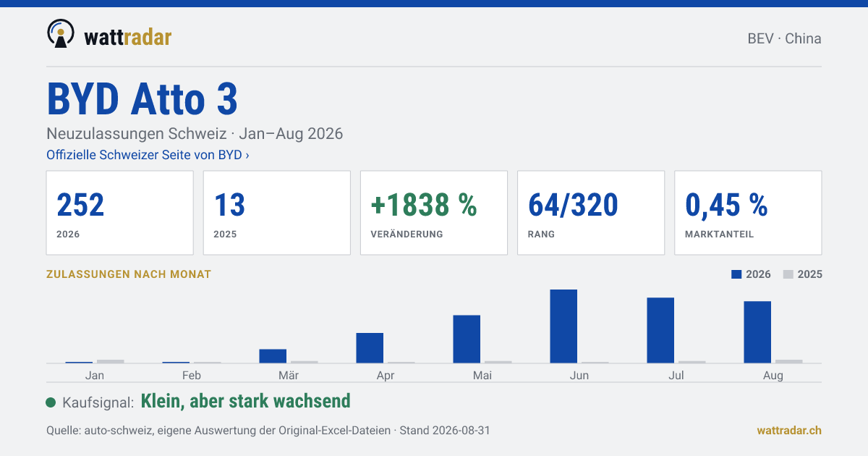Click the Neuzulassungen Schweiz Jan–Aug 2026 subtitle
The image size is (868, 456).
195,134
